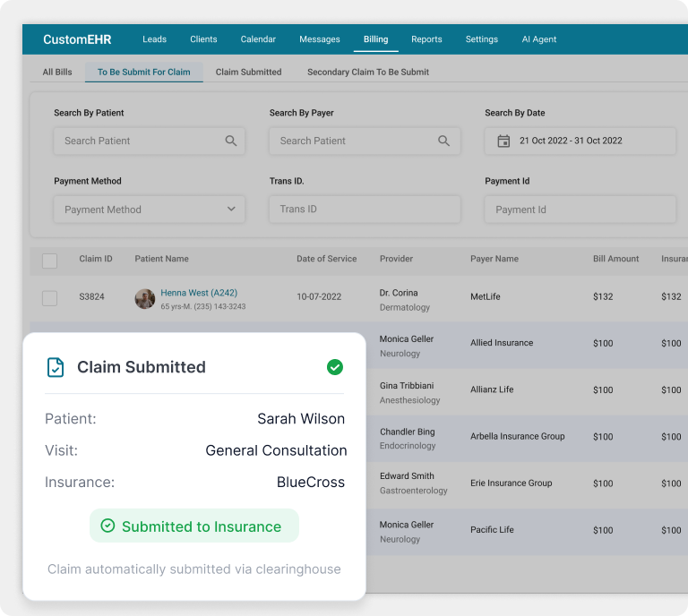The image size is (688, 616).
Task: Open Henna West (A242) patient link
Action: (199, 293)
